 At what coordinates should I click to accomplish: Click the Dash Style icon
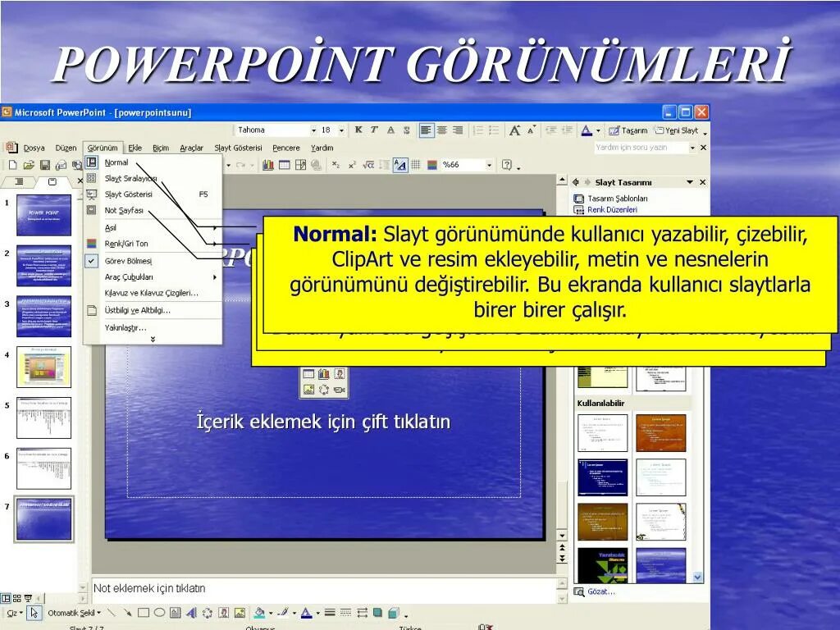pyautogui.click(x=346, y=612)
